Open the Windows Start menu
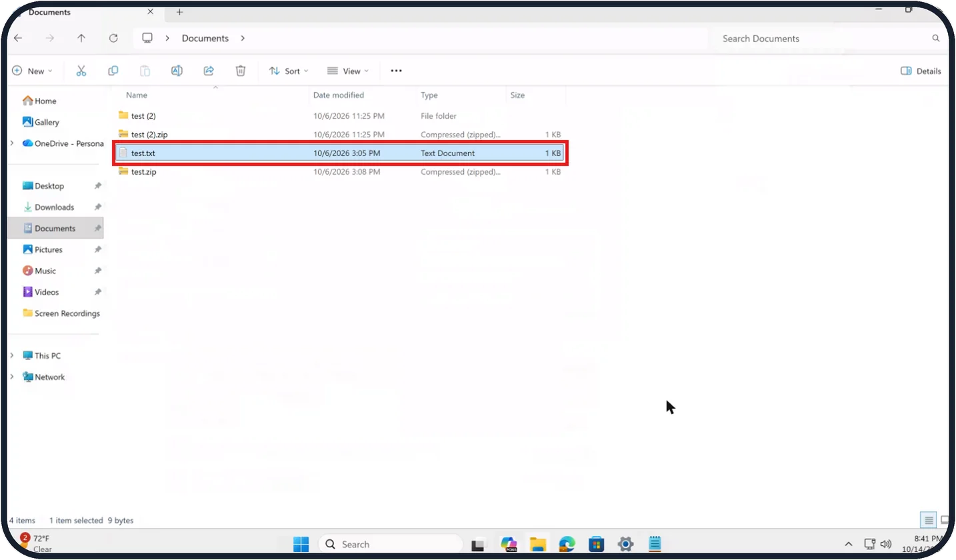This screenshot has width=956, height=560. pyautogui.click(x=301, y=544)
